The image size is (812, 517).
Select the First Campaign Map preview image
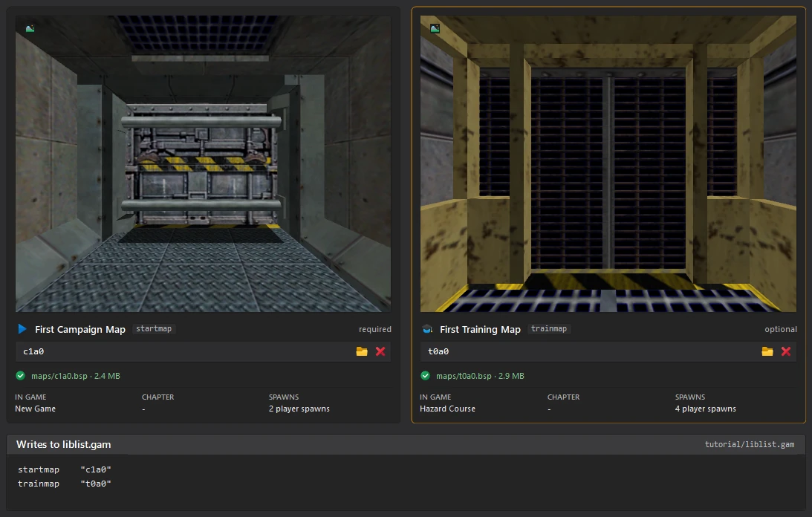click(203, 163)
